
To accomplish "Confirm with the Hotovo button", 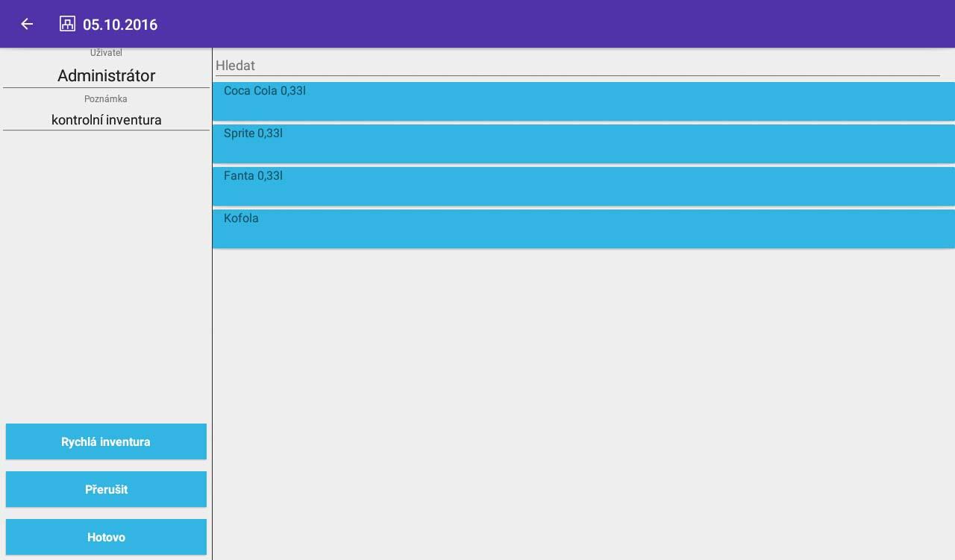I will pos(106,537).
